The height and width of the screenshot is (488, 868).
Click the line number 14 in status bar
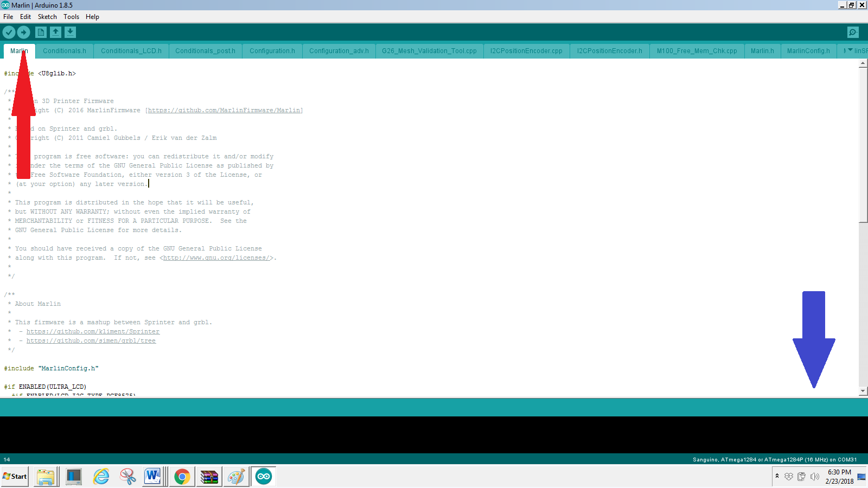coord(7,459)
